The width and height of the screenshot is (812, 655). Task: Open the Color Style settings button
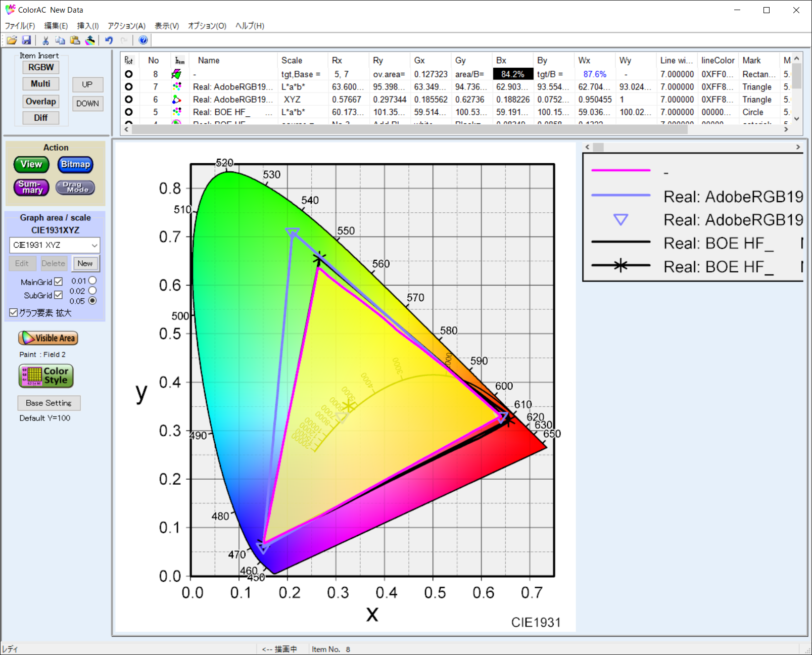[46, 376]
